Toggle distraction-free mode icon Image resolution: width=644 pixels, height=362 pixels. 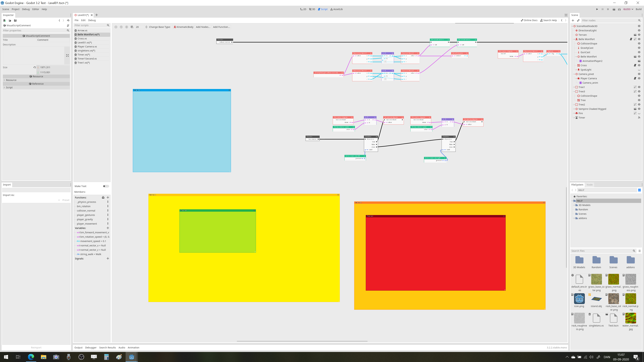click(x=566, y=15)
